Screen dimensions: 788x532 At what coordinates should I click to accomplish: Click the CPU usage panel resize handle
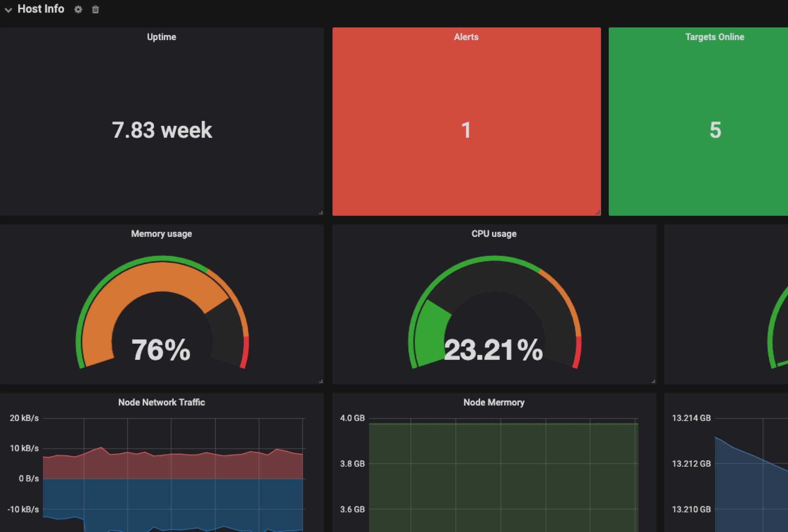coord(653,381)
